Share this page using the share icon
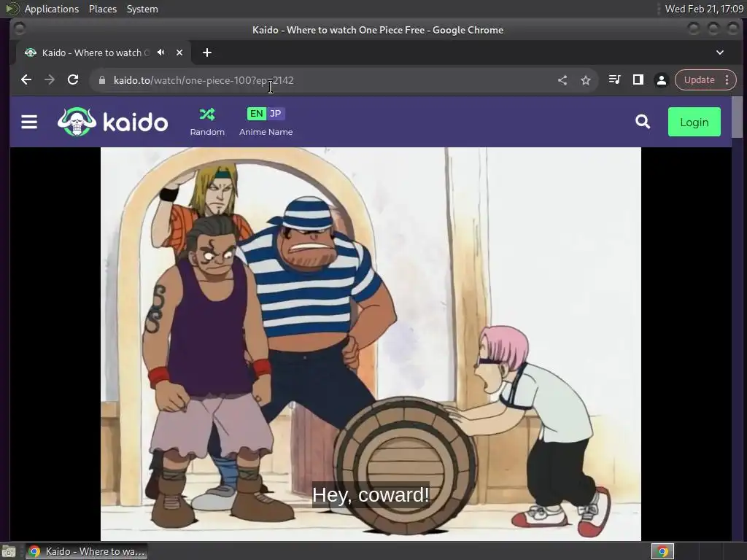Image resolution: width=747 pixels, height=560 pixels. 562,80
